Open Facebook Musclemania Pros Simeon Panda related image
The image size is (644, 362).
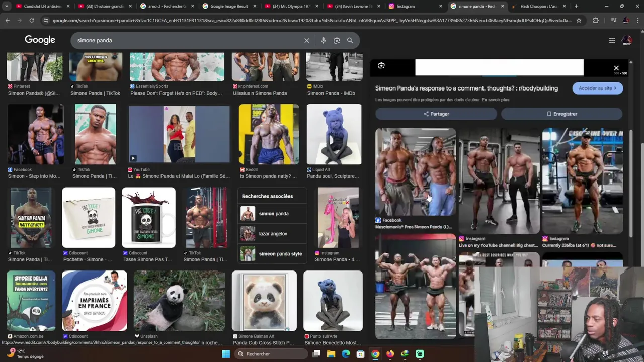tap(416, 171)
